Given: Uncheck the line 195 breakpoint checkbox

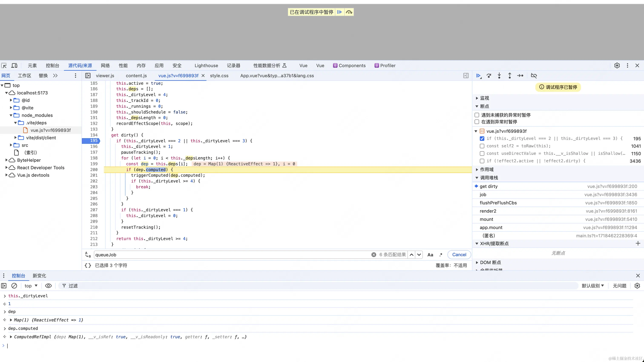Looking at the screenshot, I should tap(482, 138).
